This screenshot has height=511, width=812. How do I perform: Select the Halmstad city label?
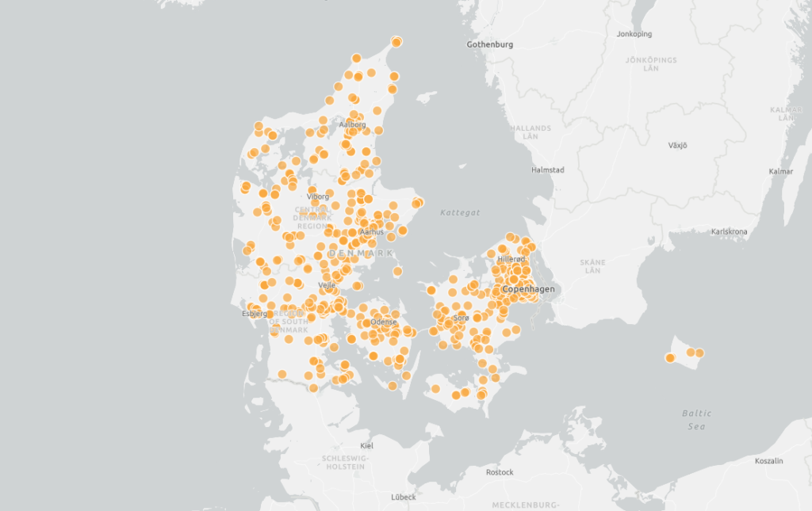pos(547,170)
